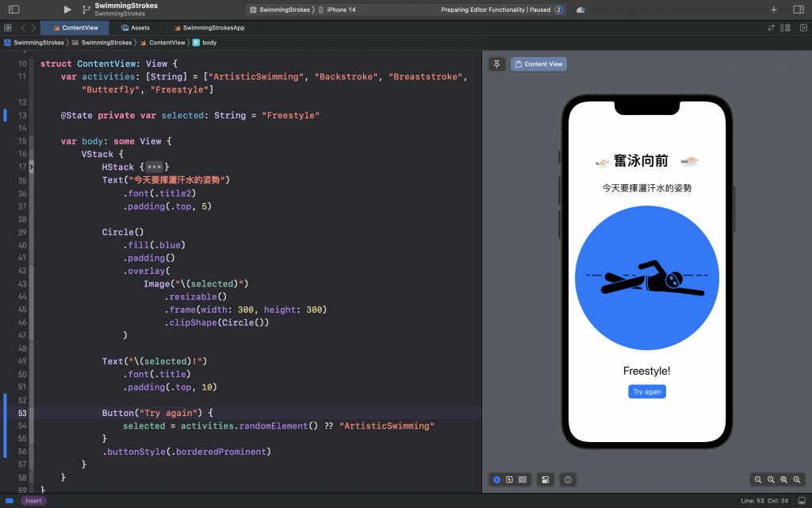
Task: Add an editor on the right
Action: (804, 28)
